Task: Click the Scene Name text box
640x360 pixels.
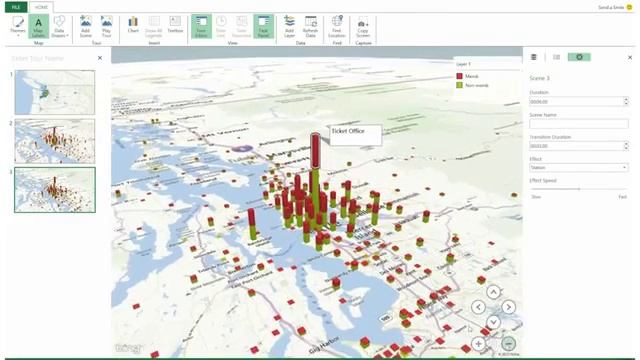Action: pos(579,124)
